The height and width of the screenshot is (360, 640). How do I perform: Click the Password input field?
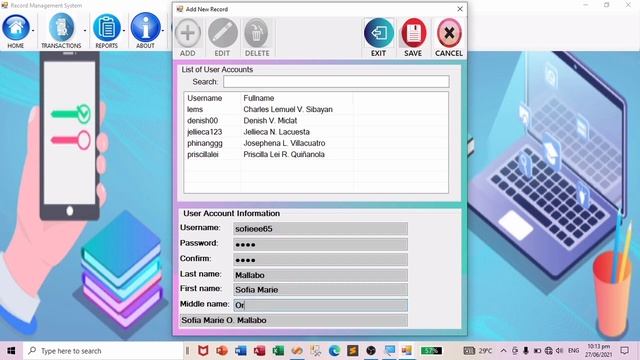pos(320,244)
